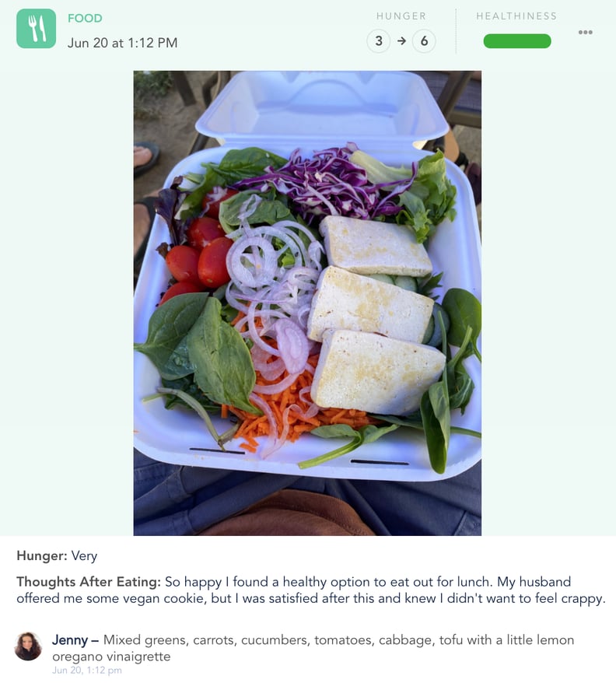616x683 pixels.
Task: Click the Hunger: Very text line
Action: 57,555
